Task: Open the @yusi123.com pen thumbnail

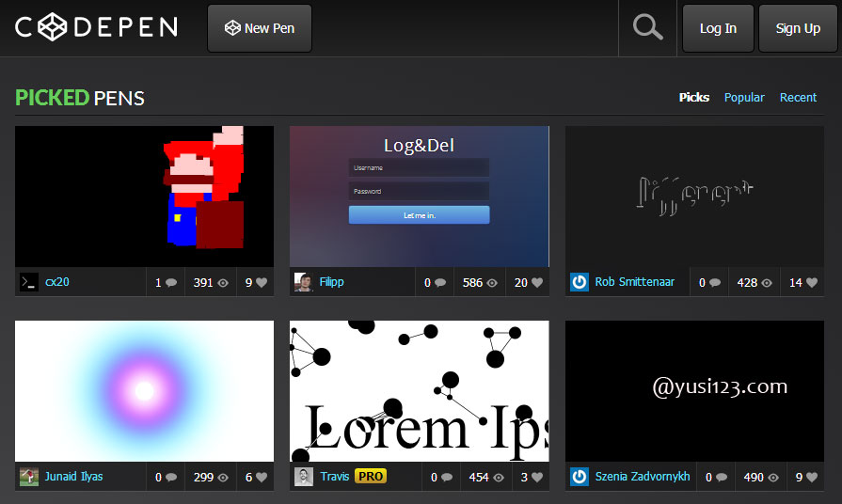Action: tap(694, 391)
